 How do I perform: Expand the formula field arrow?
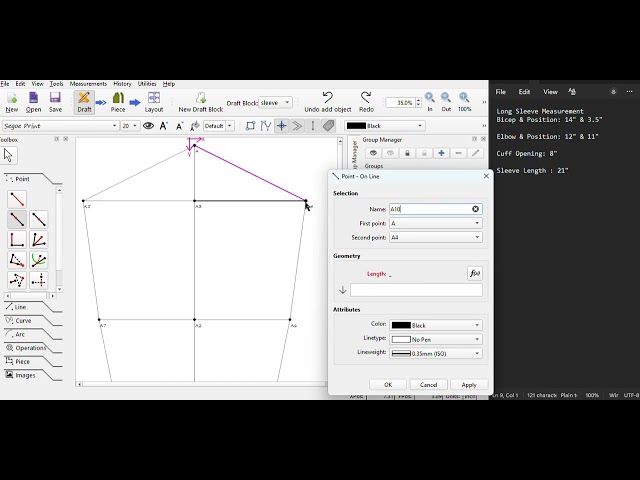click(x=342, y=290)
